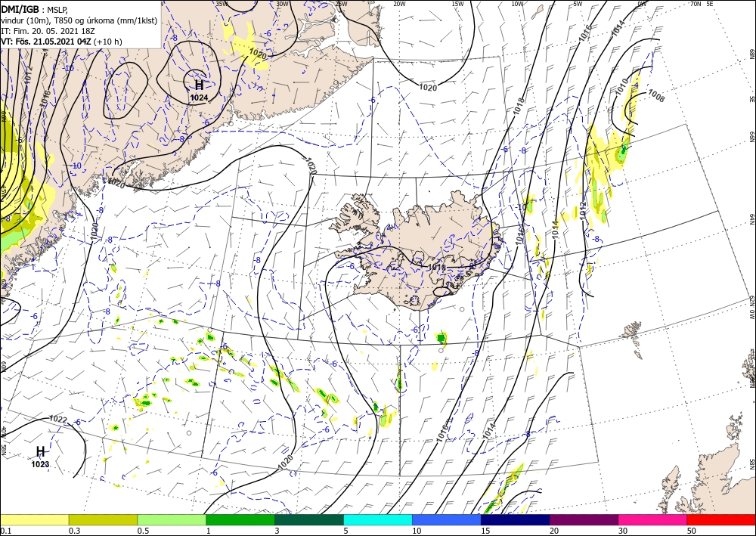Click the '70N' latitude label
Viewport: 756px width, 536px height.
point(696,4)
